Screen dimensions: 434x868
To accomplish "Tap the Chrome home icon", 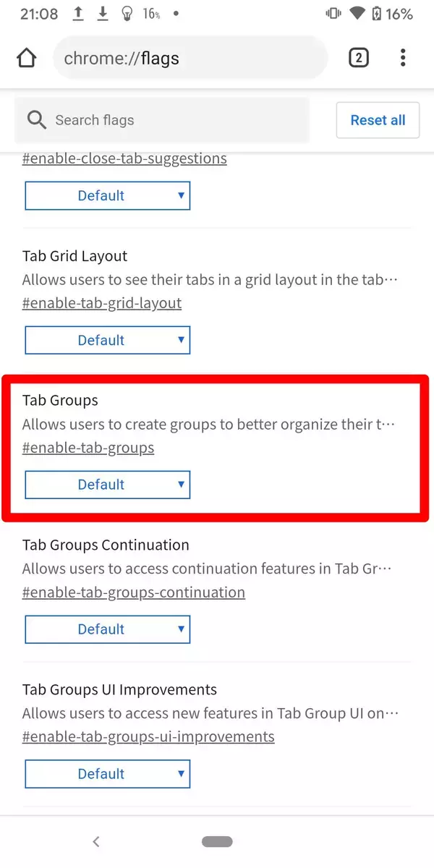I will tap(27, 58).
